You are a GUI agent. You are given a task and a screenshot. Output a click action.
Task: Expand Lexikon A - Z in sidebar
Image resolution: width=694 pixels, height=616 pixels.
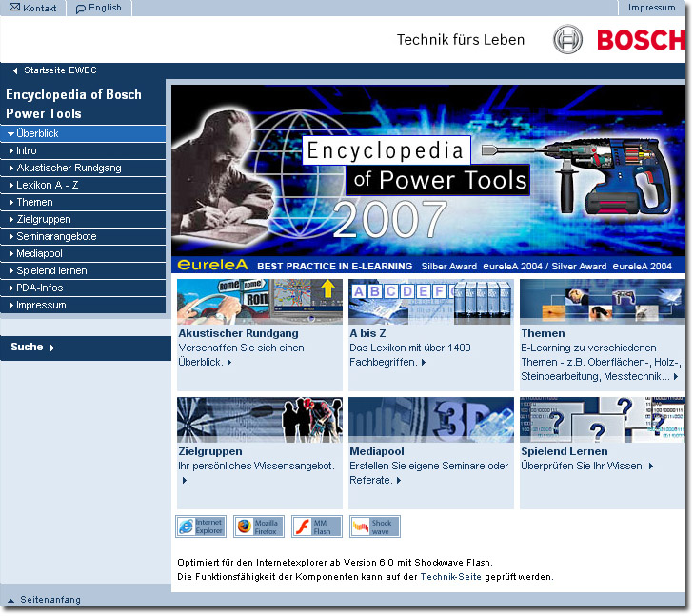11,186
